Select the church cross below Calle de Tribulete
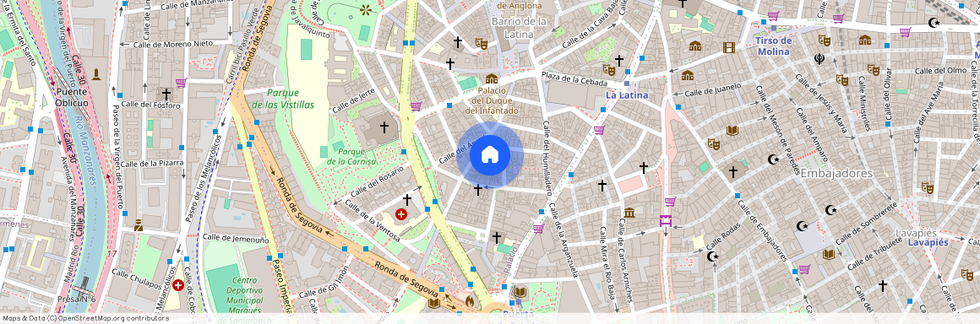The height and width of the screenshot is (324, 980). [x=883, y=286]
